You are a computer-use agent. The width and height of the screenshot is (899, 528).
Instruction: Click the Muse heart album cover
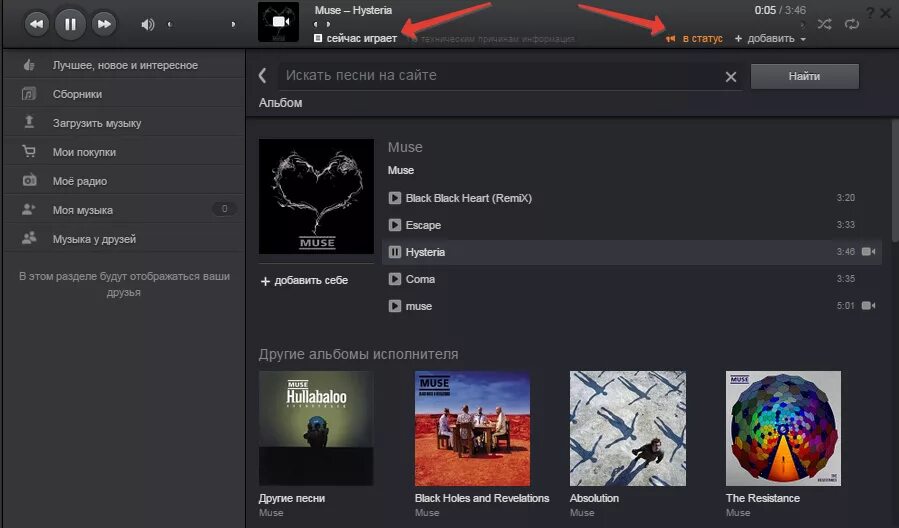(x=316, y=196)
